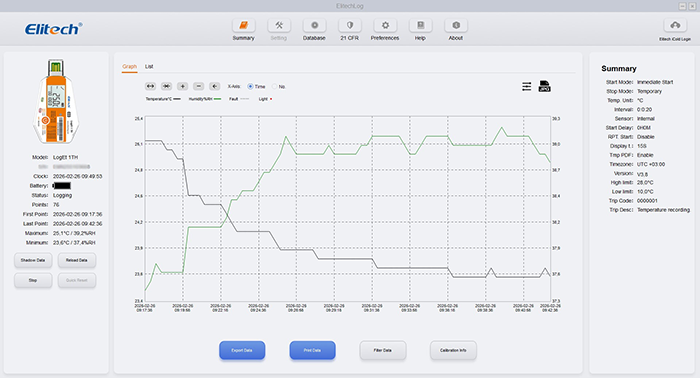Click the Stop logging button
The image size is (700, 378).
(x=33, y=280)
